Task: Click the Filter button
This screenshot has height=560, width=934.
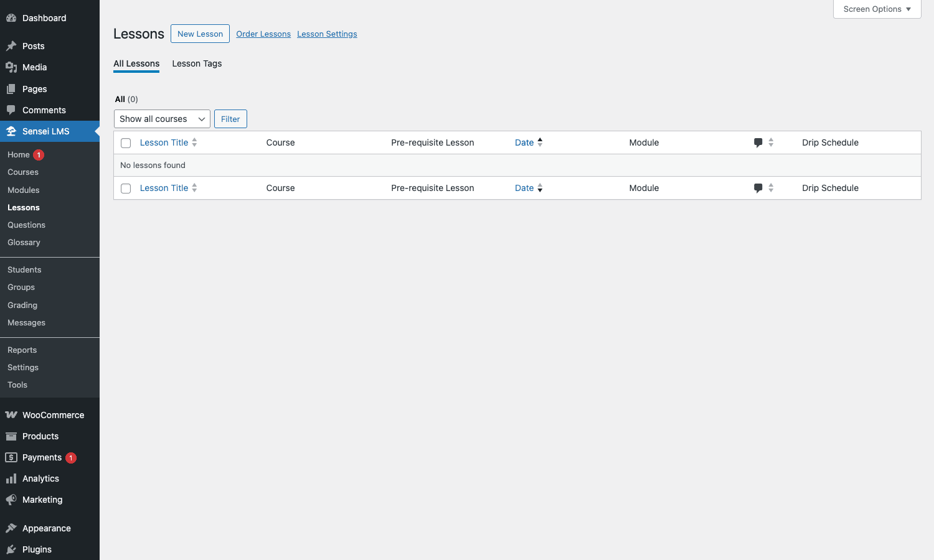Action: tap(230, 119)
